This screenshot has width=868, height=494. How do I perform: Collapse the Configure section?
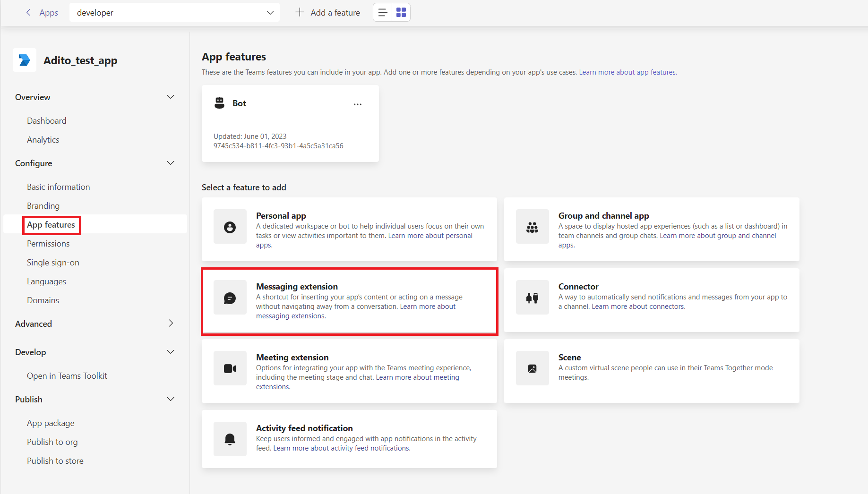[x=171, y=163]
